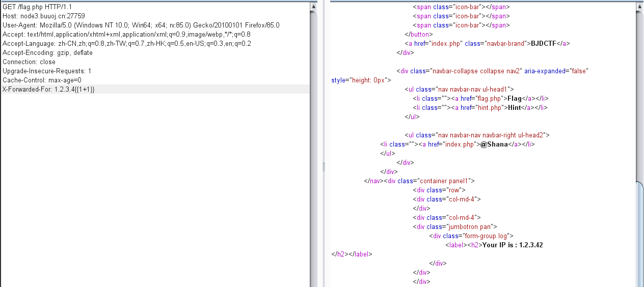Viewport: 644px width, 287px height.
Task: Select the Host: node3.buuoj.cn:27759 header line
Action: click(44, 16)
